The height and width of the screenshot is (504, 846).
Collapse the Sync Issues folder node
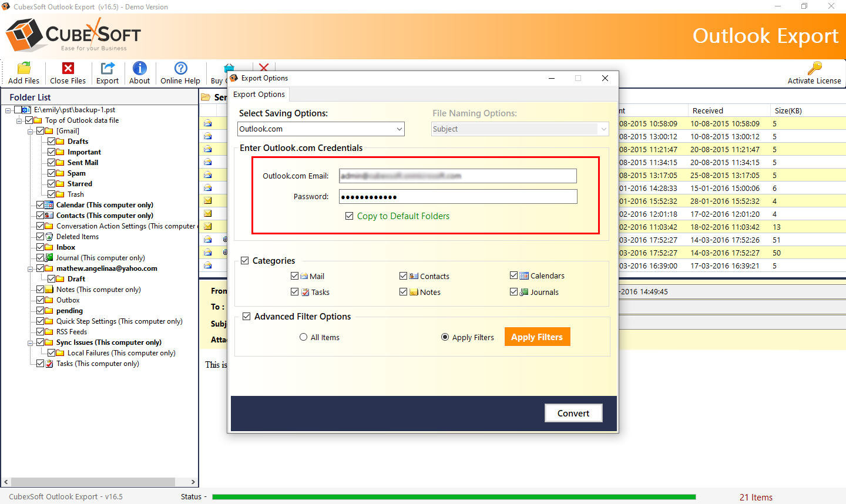click(x=31, y=342)
